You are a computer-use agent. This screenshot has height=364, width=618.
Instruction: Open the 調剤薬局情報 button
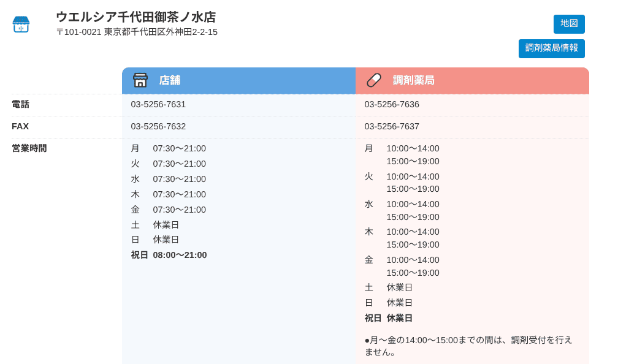pos(551,48)
